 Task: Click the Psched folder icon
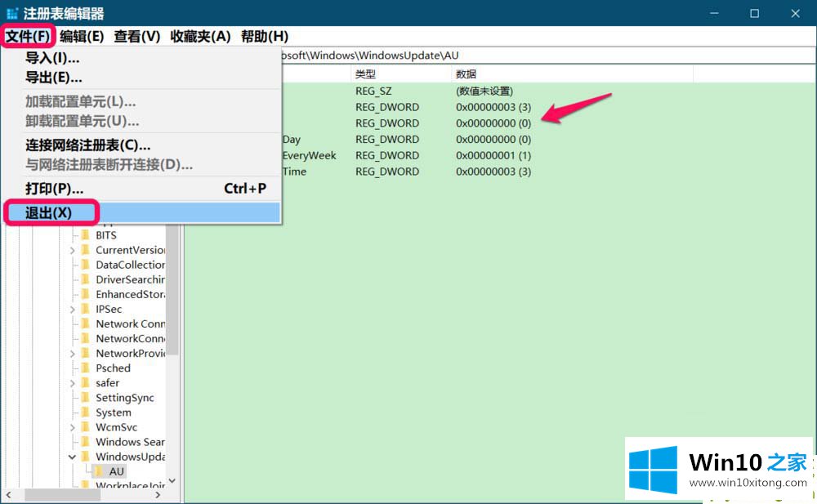tap(86, 368)
